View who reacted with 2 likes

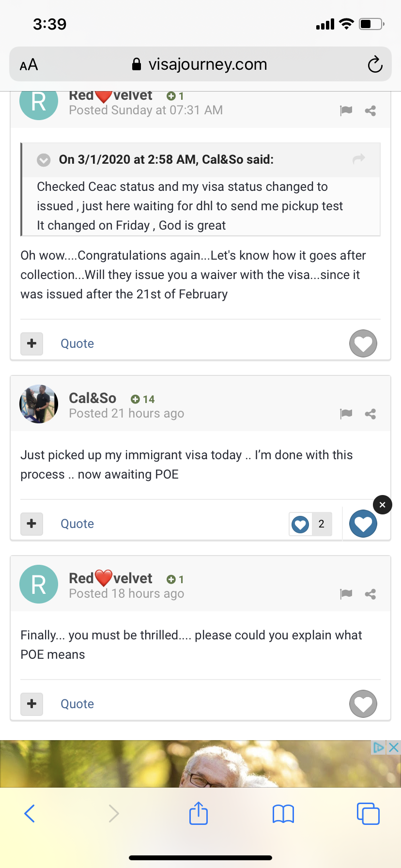pos(310,524)
